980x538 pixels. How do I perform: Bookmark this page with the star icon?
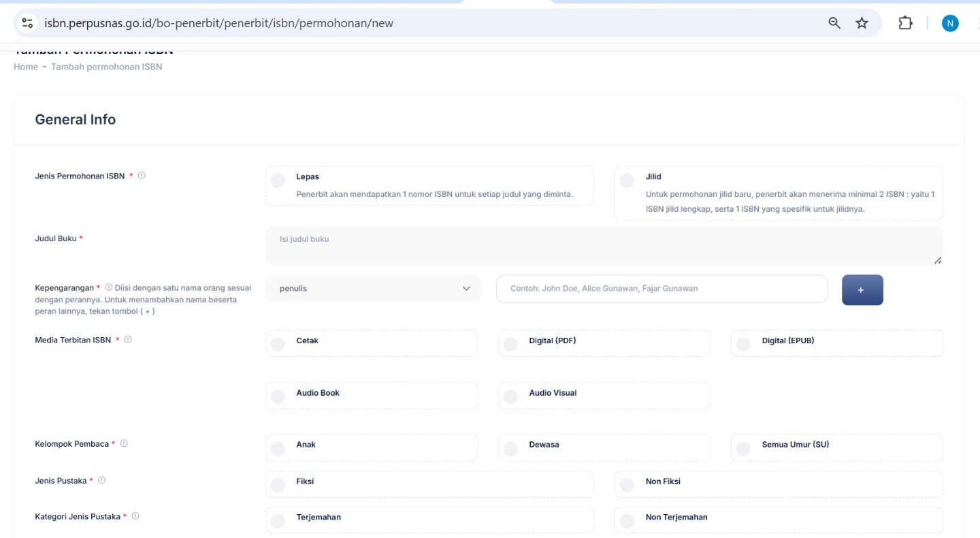(862, 23)
